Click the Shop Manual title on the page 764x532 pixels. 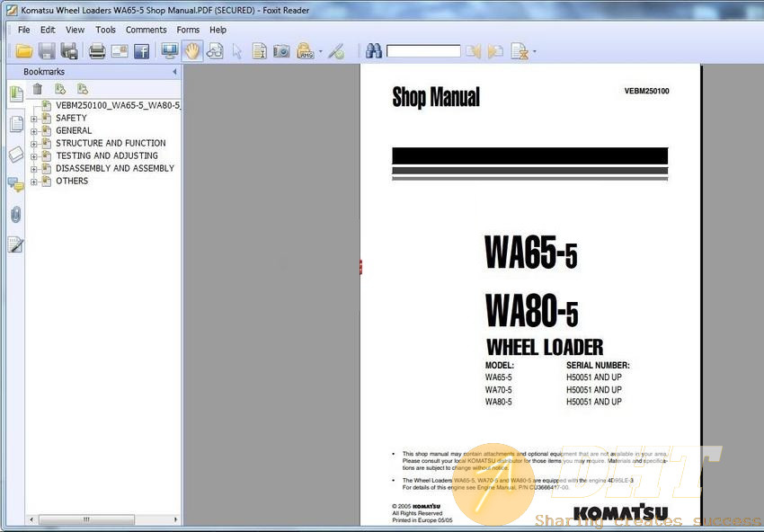pos(436,96)
